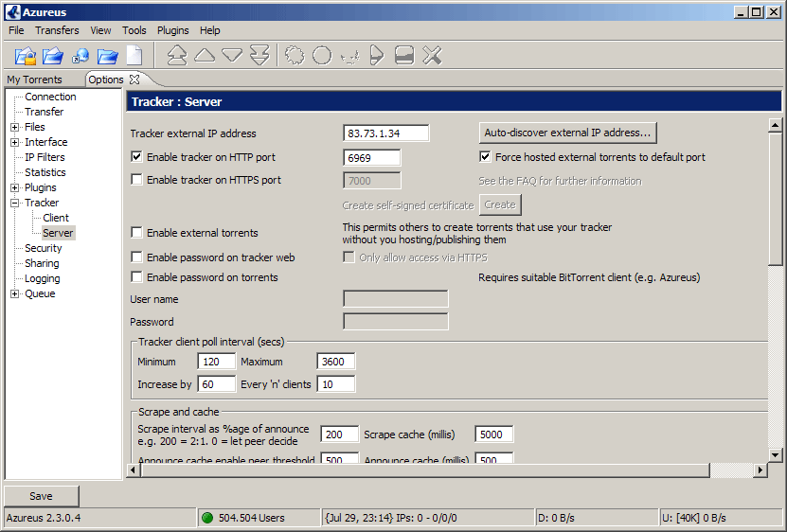Switch to the My Torrents tab
Viewport: 787px width, 532px height.
[x=34, y=80]
